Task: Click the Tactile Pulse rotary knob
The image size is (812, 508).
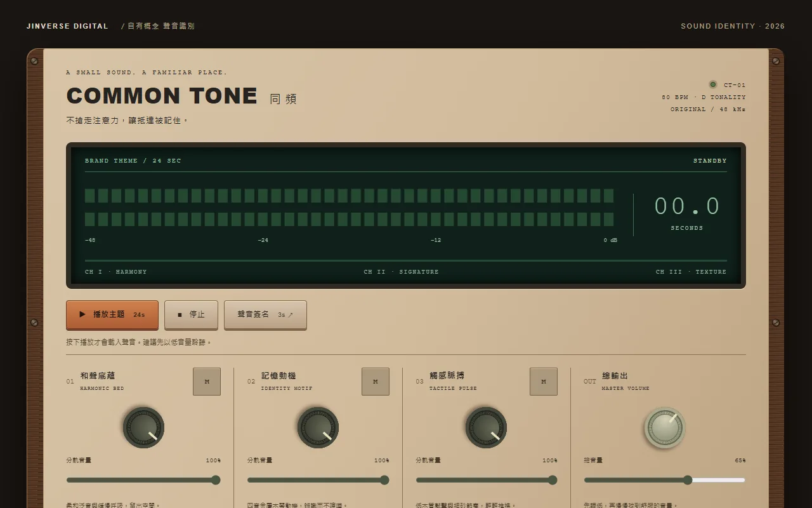Action: tap(486, 427)
